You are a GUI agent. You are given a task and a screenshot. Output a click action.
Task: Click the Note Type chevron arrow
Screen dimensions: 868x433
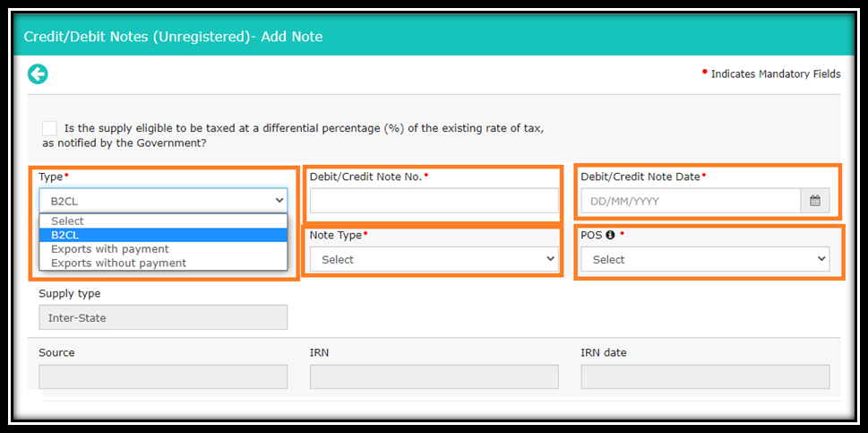point(550,258)
